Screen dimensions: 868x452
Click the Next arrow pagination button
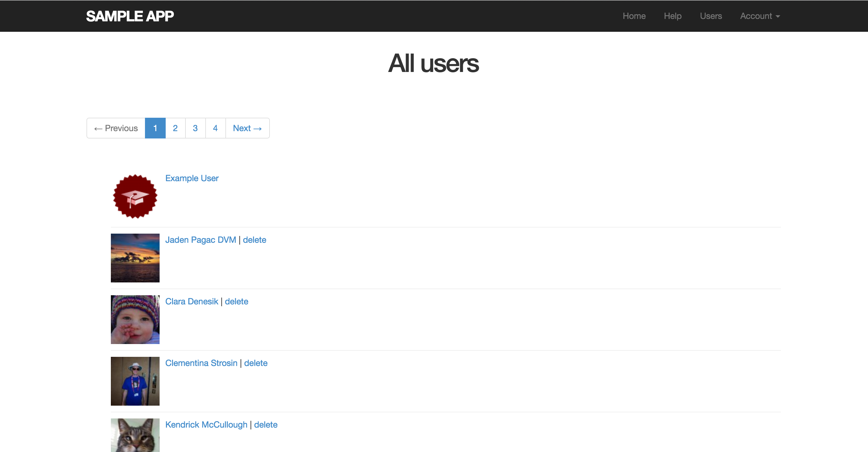[x=247, y=128]
